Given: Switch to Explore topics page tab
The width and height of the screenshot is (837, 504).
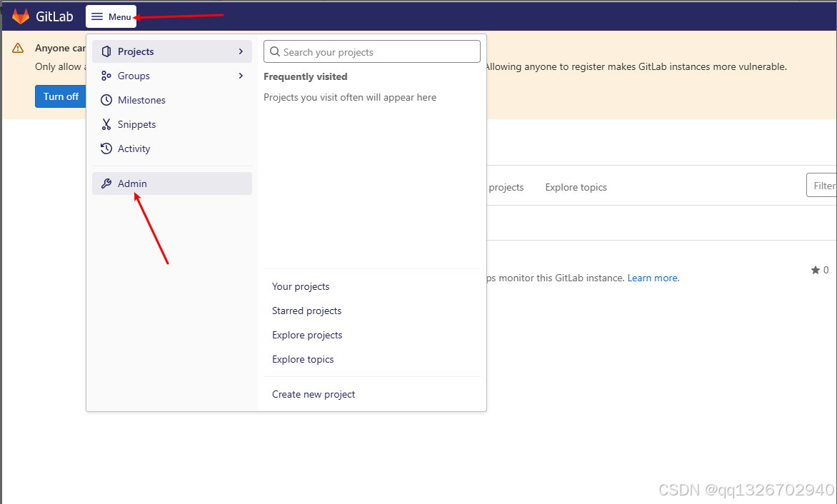Looking at the screenshot, I should pos(576,187).
